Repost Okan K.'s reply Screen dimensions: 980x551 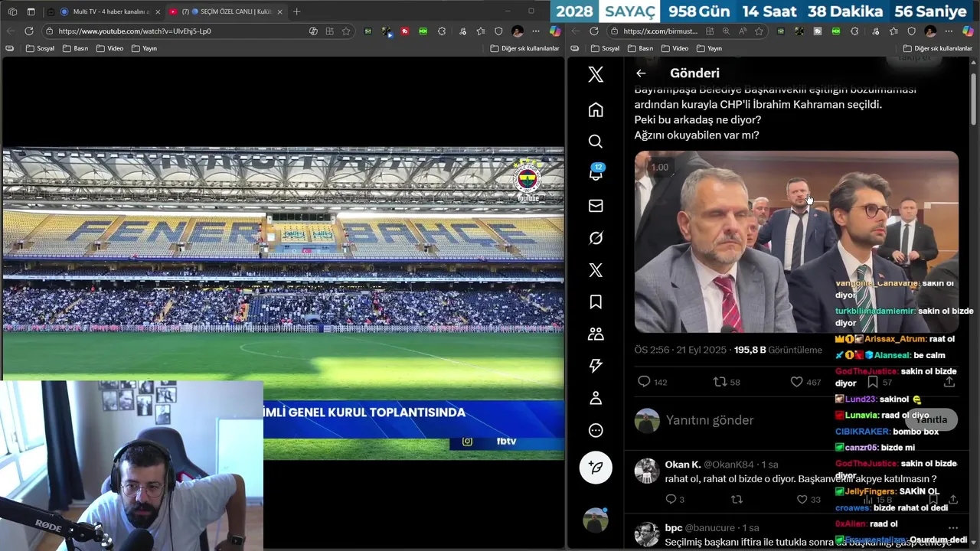pyautogui.click(x=737, y=499)
